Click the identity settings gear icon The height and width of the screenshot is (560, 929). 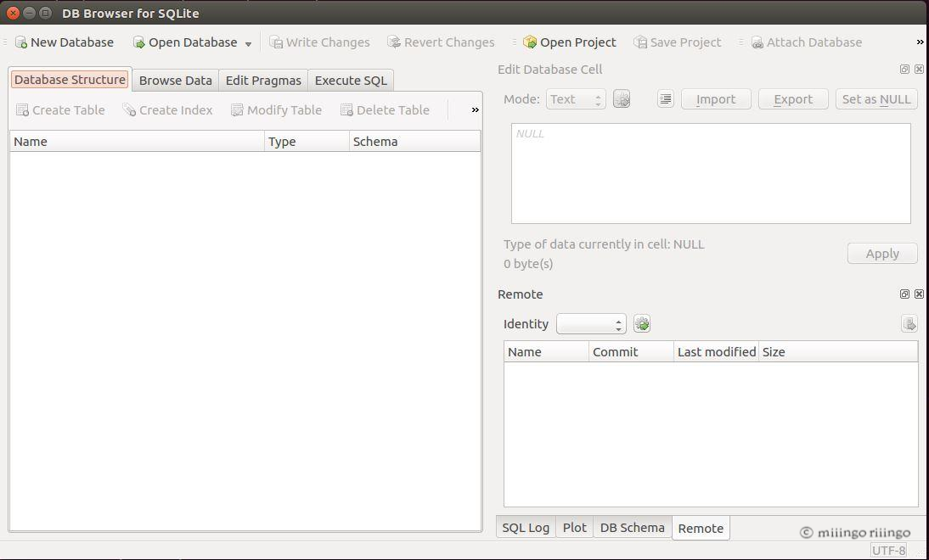point(642,324)
